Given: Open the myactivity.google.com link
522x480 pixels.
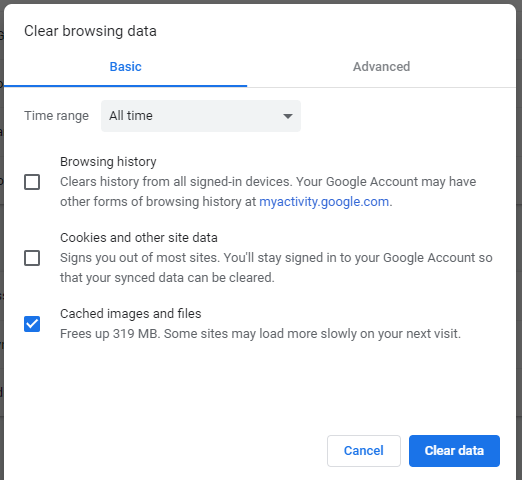Looking at the screenshot, I should pos(324,202).
